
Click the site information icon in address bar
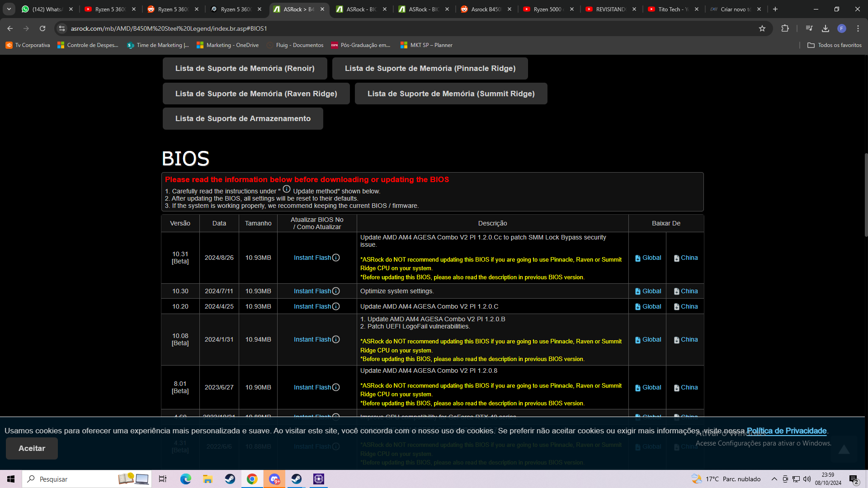tap(62, 28)
